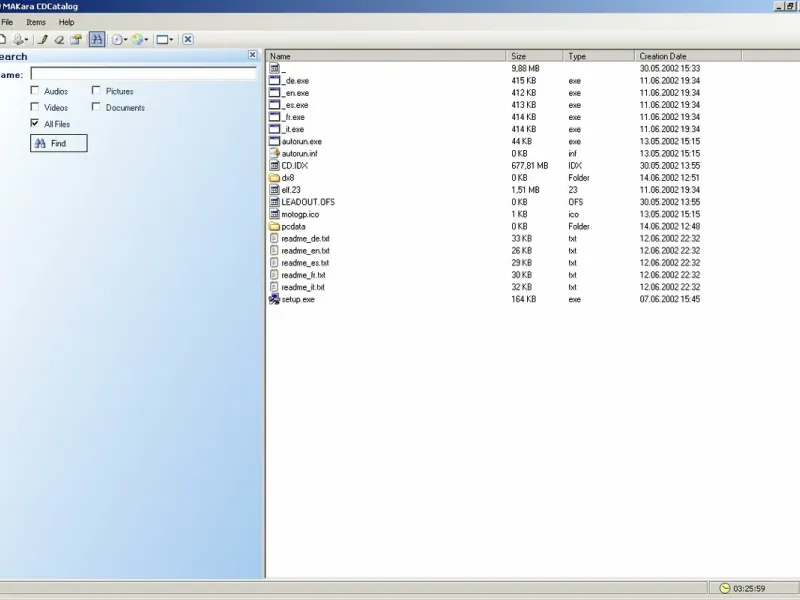Image resolution: width=800 pixels, height=600 pixels.
Task: Click the readme_es.txt file name
Action: (x=305, y=263)
